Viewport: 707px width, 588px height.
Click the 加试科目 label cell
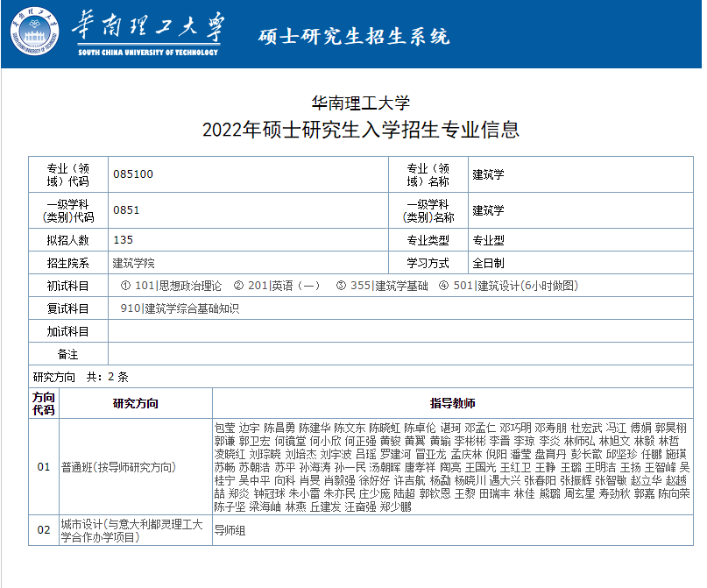[x=68, y=331]
